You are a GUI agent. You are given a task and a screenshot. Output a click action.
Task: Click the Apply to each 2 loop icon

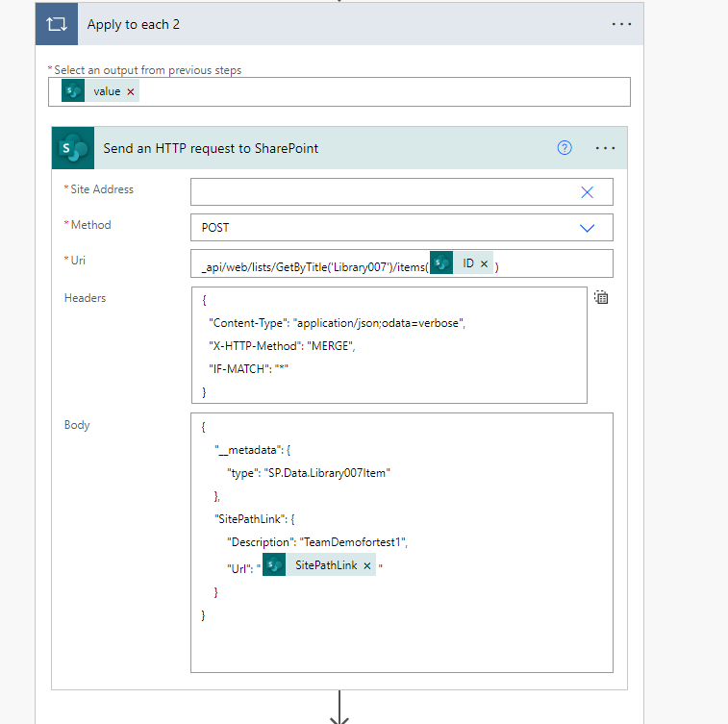tap(57, 24)
